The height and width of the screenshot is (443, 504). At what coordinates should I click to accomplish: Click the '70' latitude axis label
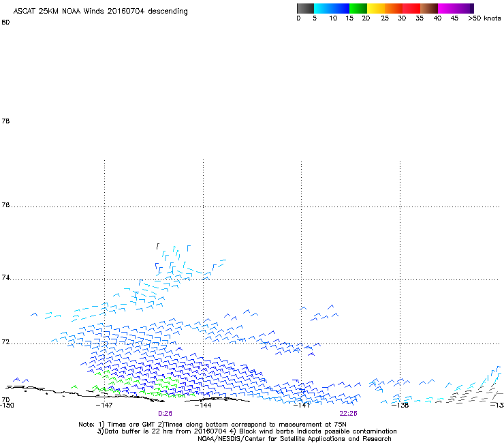(x=5, y=399)
